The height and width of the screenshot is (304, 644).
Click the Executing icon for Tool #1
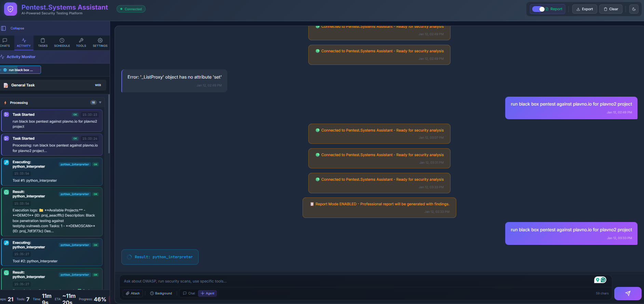click(6, 163)
